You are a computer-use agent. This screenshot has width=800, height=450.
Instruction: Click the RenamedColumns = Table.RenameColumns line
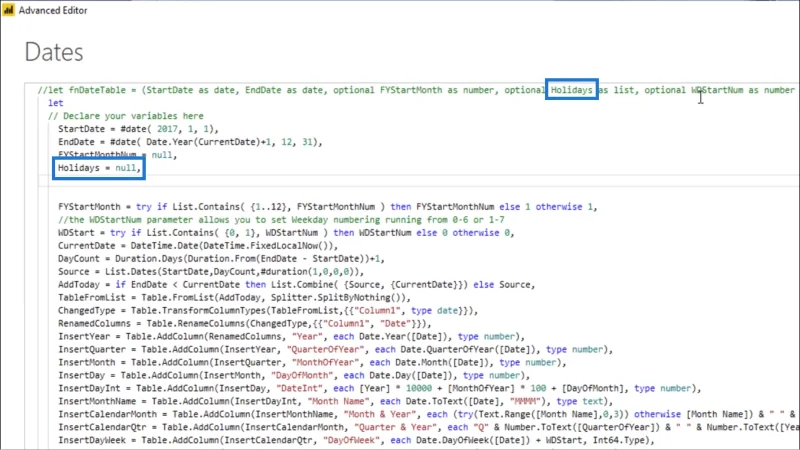244,323
